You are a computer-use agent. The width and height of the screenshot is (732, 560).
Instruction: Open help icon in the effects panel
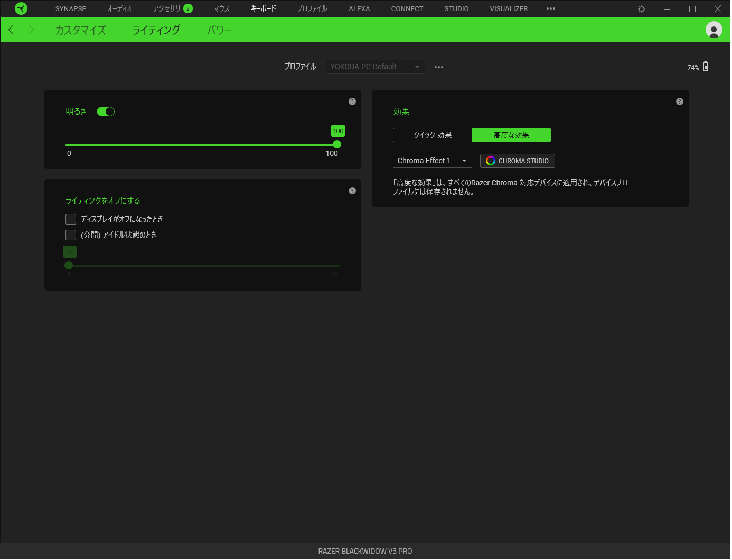click(x=680, y=101)
